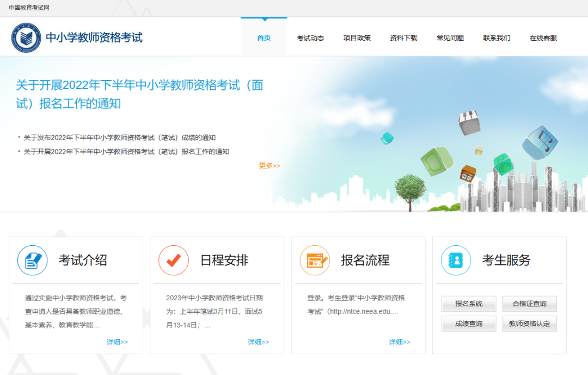The height and width of the screenshot is (375, 588).
Task: Open the 常见问题 page
Action: [450, 38]
